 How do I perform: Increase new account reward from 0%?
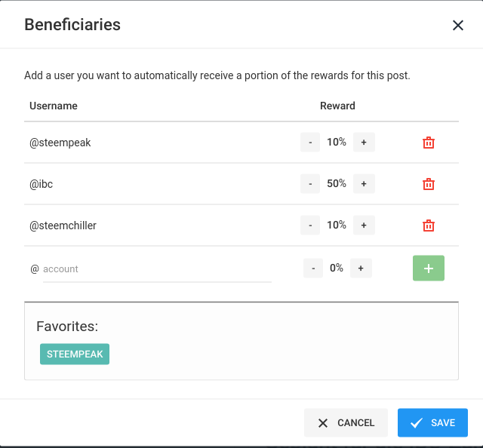361,268
